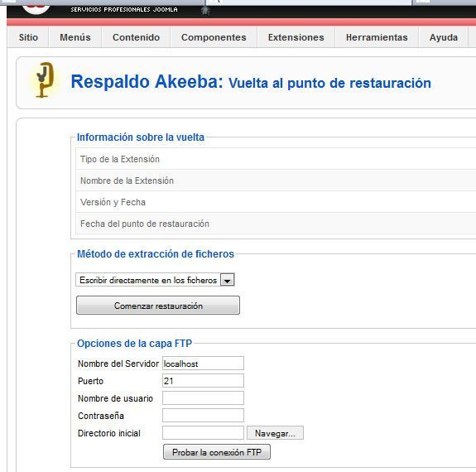Image resolution: width=476 pixels, height=472 pixels.
Task: Focus the Puerto input field
Action: coord(203,381)
